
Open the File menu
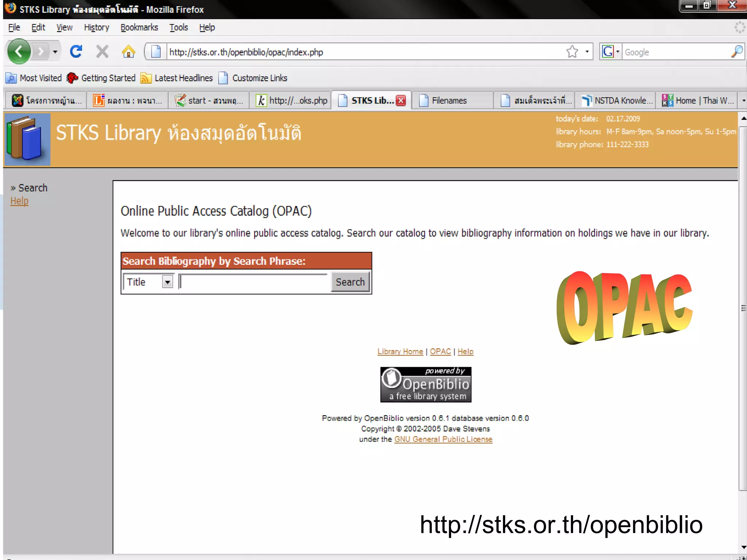coord(14,27)
